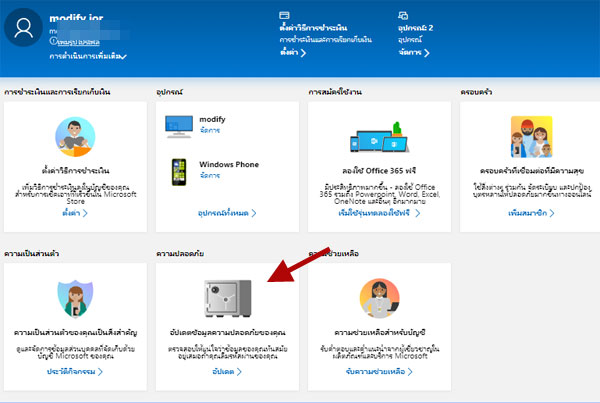Click the privacy shield woman illustration
Screen dimensions: 600x403
[75, 299]
